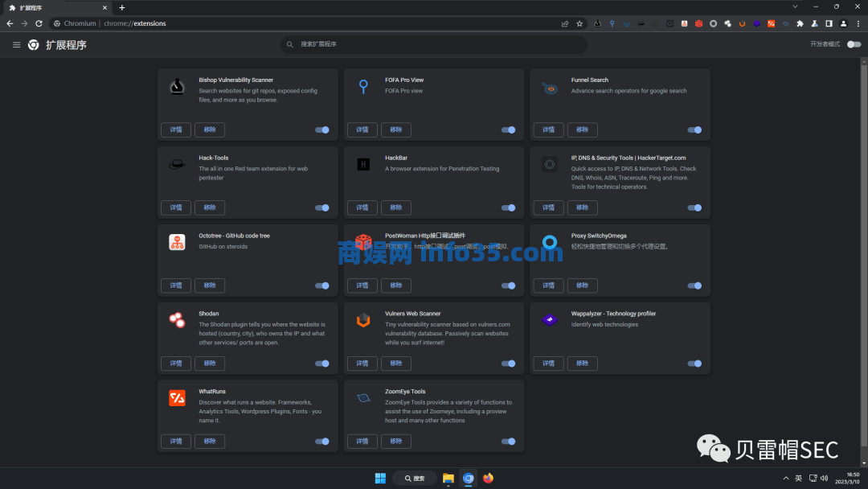This screenshot has height=489, width=868.
Task: Turn off Octotree extension toggle
Action: coord(322,286)
